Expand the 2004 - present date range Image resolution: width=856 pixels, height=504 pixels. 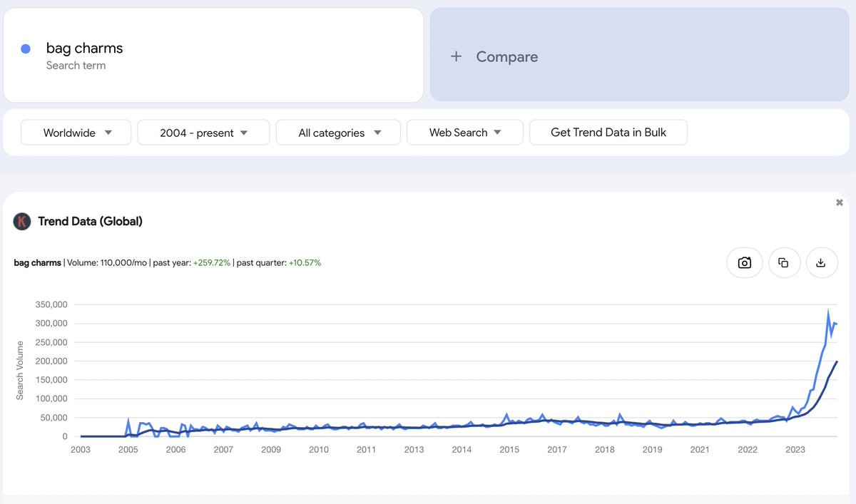pos(203,133)
